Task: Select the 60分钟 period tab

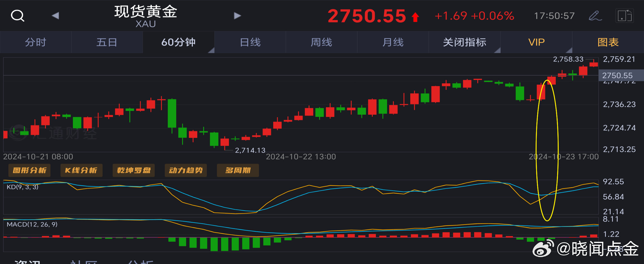Action: tap(179, 42)
